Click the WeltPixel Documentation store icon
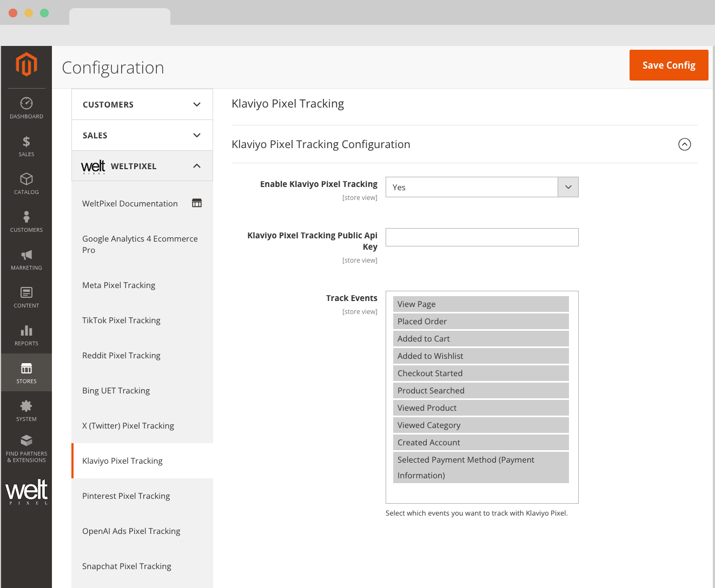This screenshot has height=588, width=715. click(x=197, y=203)
